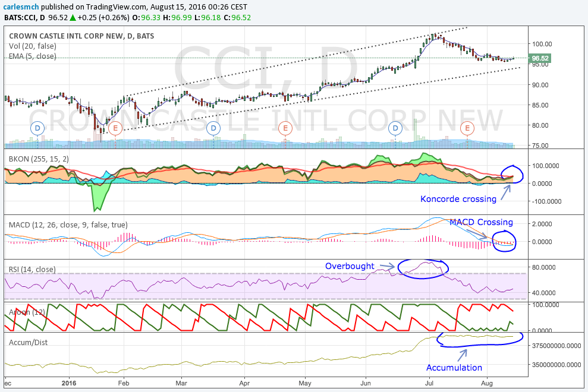Select the MACD Crossing text annotation
The height and width of the screenshot is (392, 588).
481,222
